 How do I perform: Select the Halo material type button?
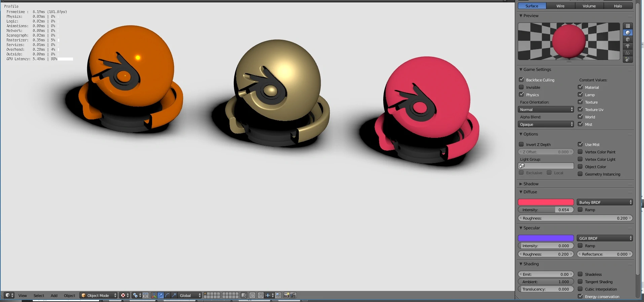[x=618, y=6]
